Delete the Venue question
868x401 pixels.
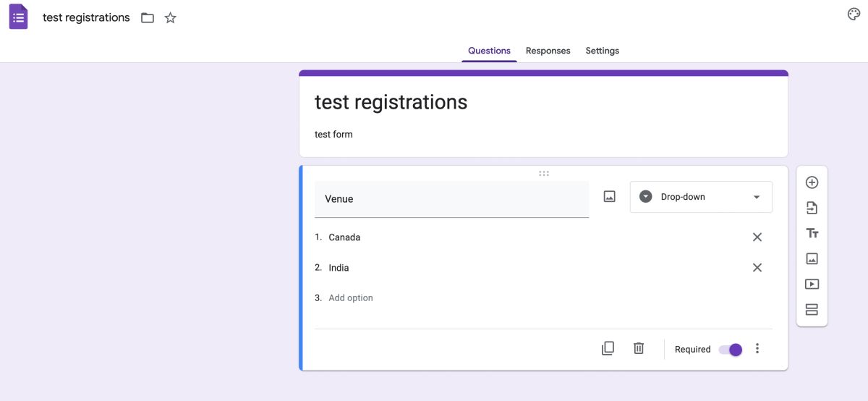click(x=639, y=348)
